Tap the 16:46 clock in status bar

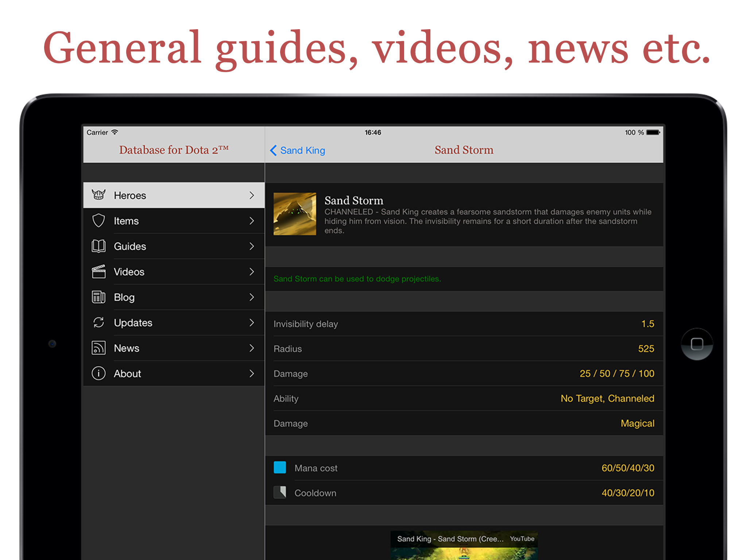373,132
